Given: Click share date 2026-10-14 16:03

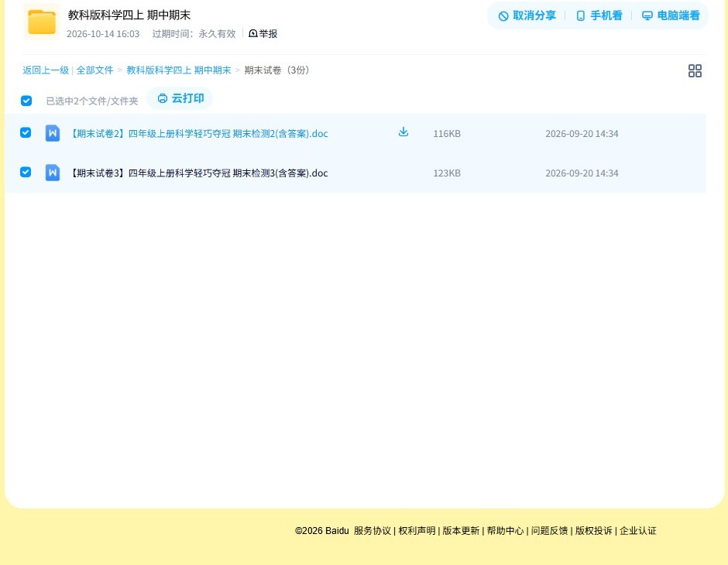Looking at the screenshot, I should click(x=103, y=34).
